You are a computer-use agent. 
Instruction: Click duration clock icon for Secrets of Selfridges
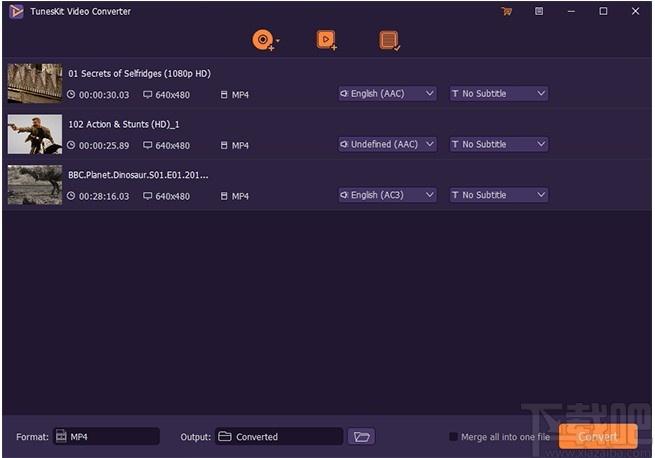[71, 94]
